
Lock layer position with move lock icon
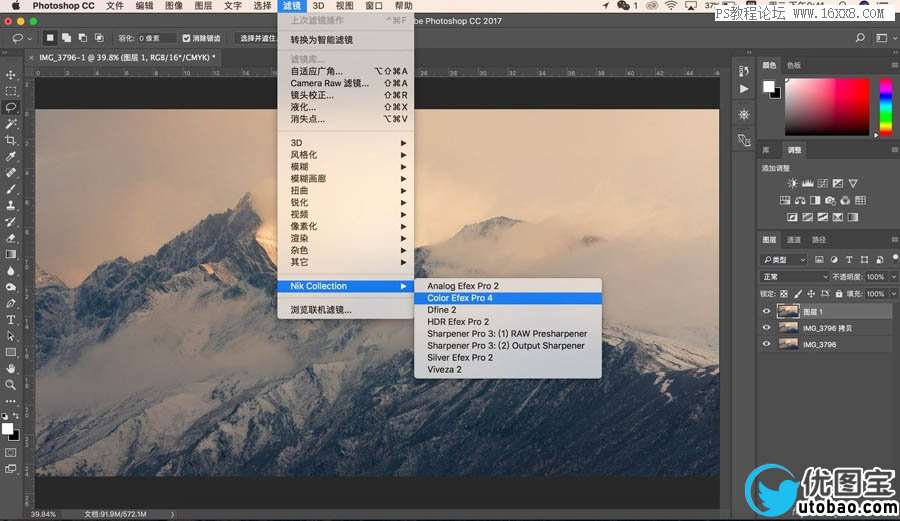tap(811, 294)
